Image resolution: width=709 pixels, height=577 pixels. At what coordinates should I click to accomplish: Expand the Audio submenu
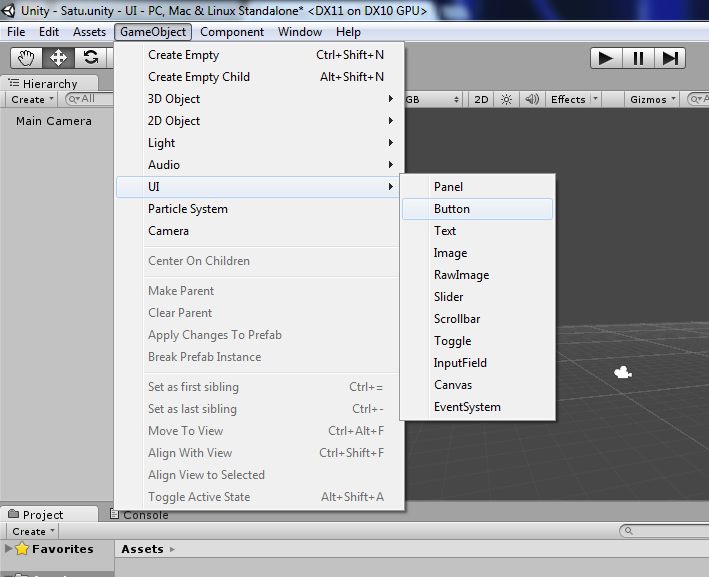[260, 165]
